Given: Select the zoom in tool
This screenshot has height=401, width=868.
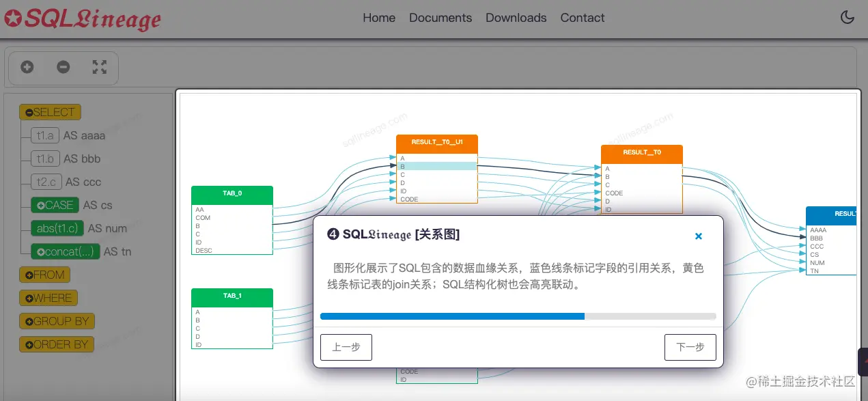Looking at the screenshot, I should pyautogui.click(x=27, y=67).
